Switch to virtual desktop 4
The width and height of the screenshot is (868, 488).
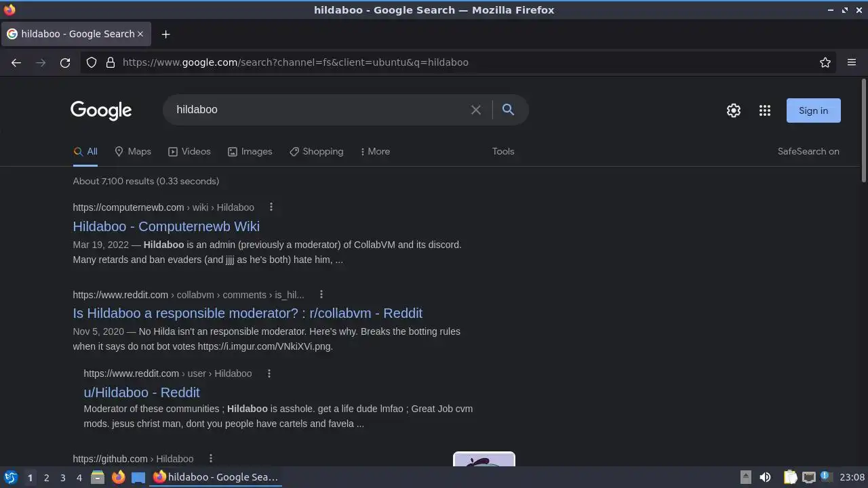click(79, 477)
